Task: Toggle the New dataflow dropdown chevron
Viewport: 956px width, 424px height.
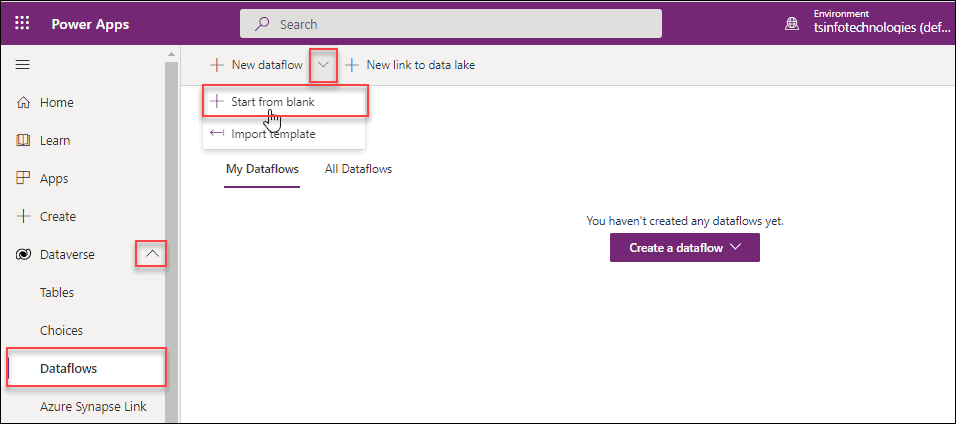Action: 324,65
